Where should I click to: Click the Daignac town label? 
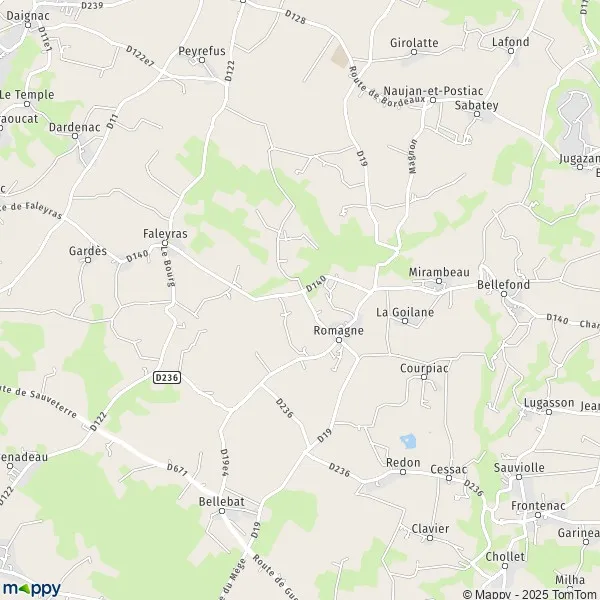point(28,16)
